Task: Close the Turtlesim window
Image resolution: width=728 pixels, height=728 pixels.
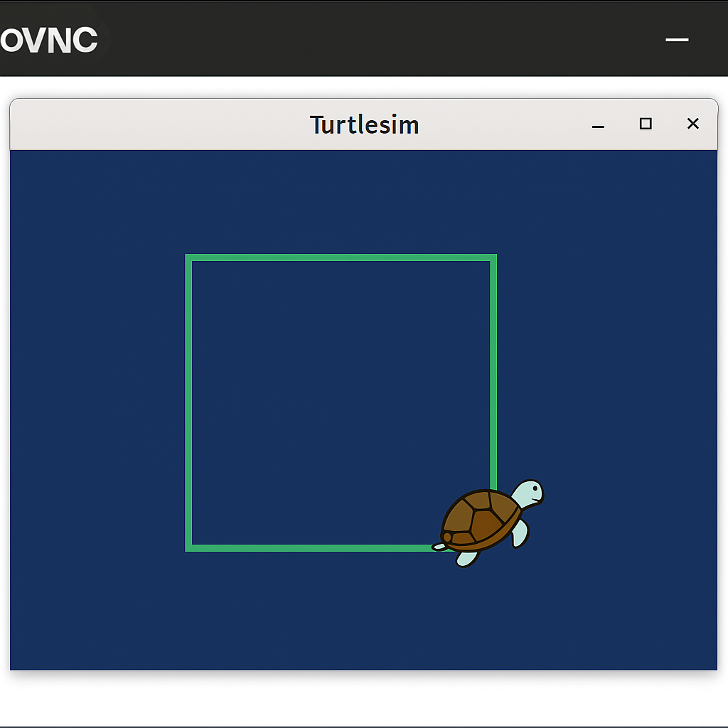Action: click(x=692, y=124)
